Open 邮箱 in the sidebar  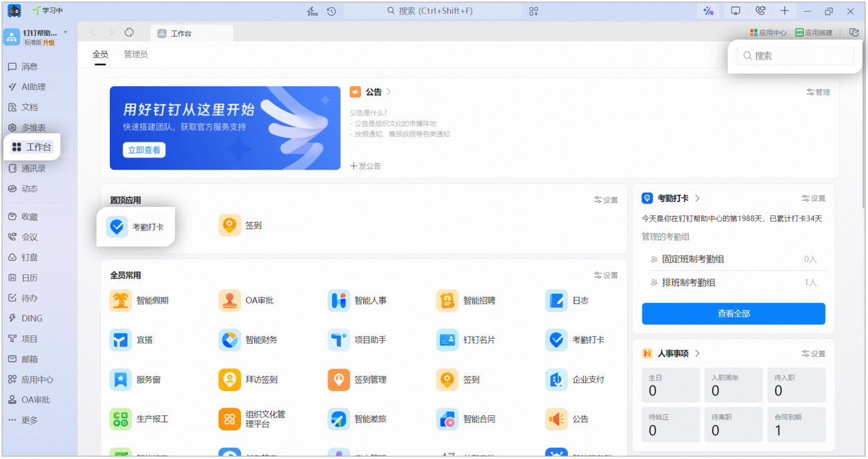tap(23, 359)
